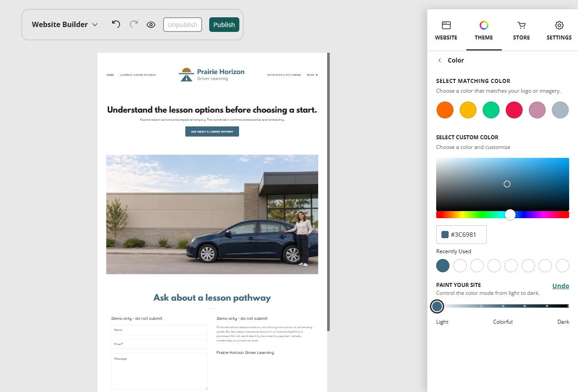
Task: Click the Settings gear icon
Action: 559,25
